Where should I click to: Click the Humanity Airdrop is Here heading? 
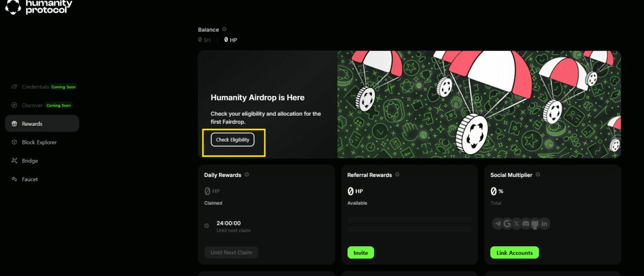258,98
